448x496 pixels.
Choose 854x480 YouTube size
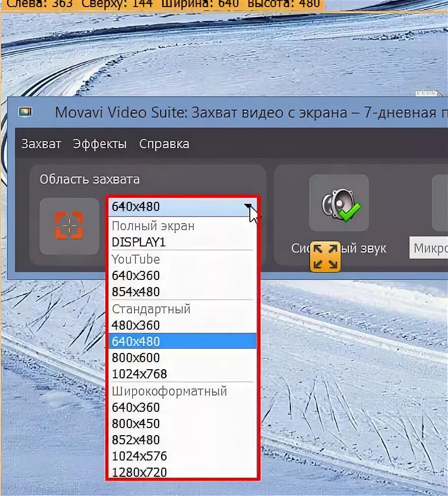click(183, 292)
